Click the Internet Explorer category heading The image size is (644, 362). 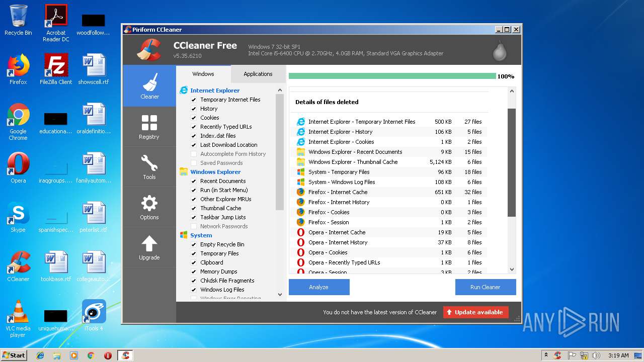[215, 90]
